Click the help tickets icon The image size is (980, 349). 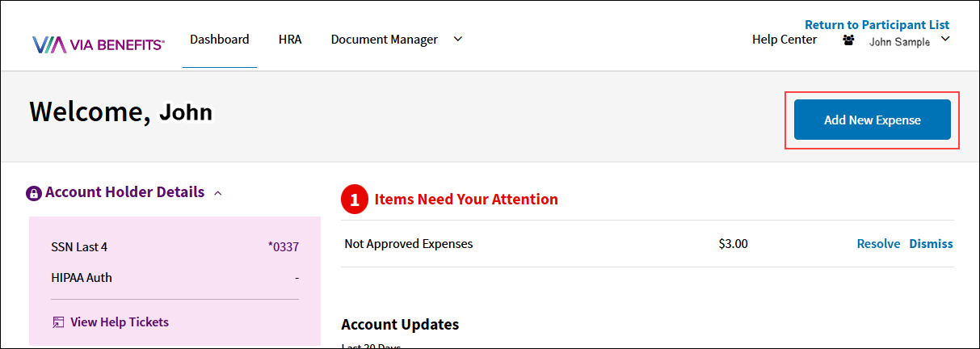point(58,322)
